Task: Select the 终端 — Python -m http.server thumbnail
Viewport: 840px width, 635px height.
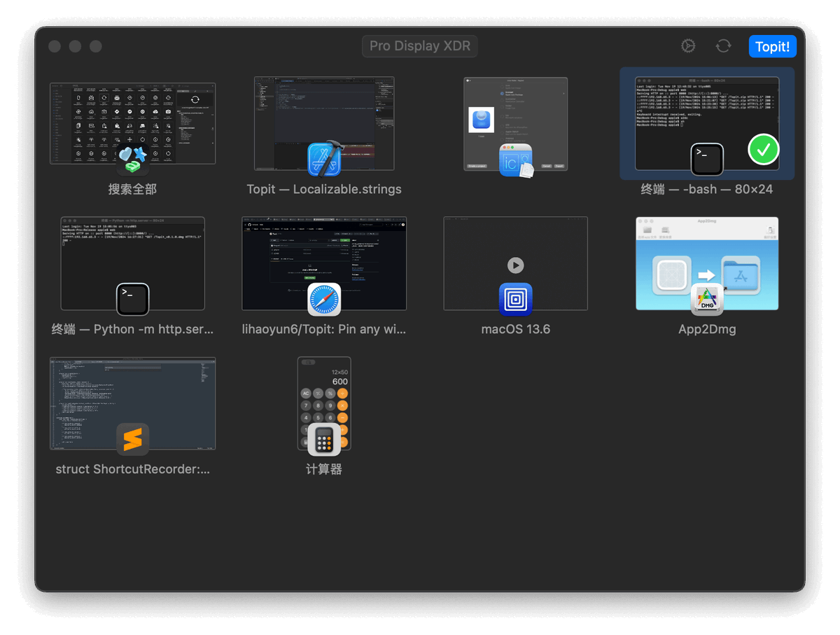Action: click(132, 264)
